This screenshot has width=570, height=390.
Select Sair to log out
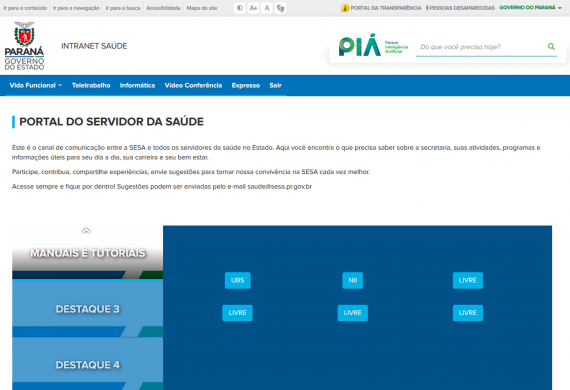tap(275, 85)
